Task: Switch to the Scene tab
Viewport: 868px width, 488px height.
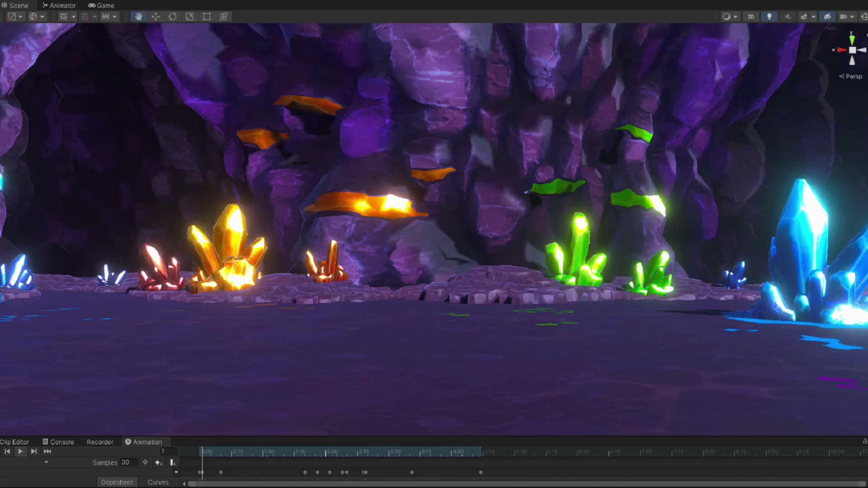Action: pyautogui.click(x=15, y=5)
